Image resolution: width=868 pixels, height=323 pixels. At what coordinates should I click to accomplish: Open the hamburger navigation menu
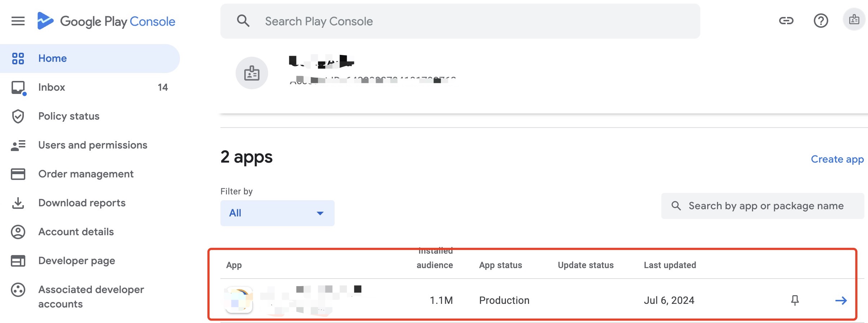coord(18,21)
